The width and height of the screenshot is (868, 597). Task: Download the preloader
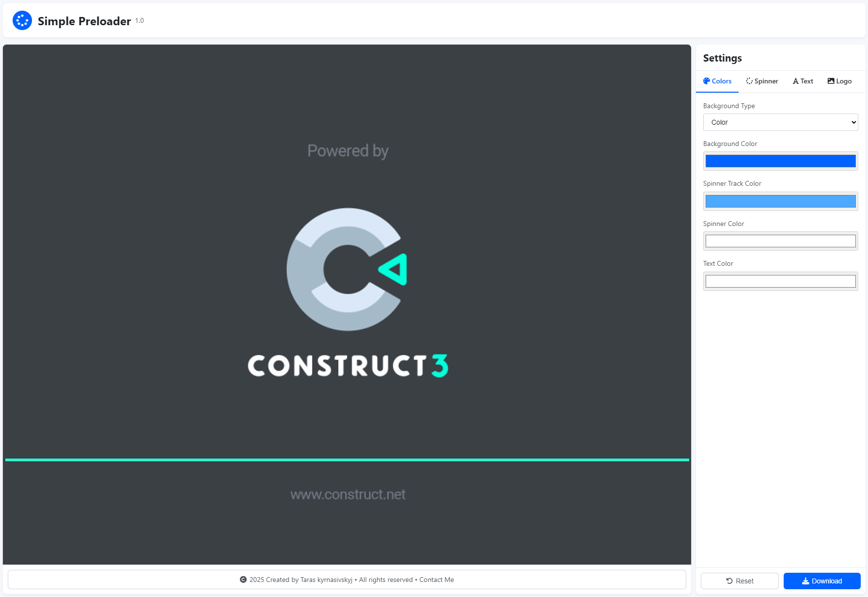coord(822,581)
